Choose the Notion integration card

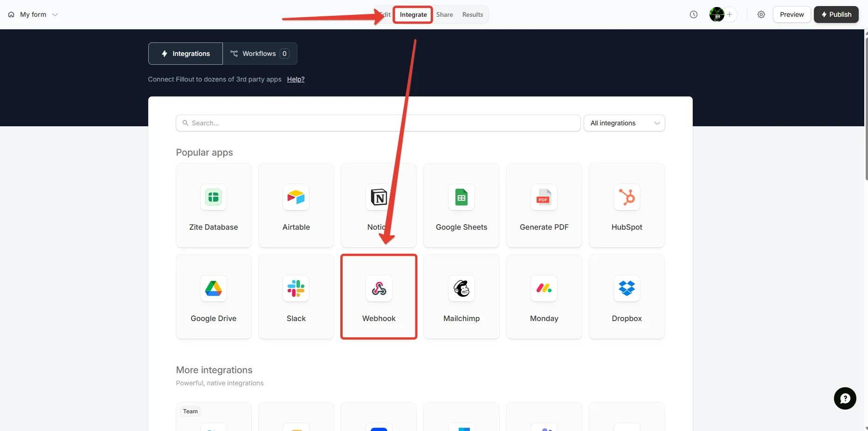click(379, 205)
